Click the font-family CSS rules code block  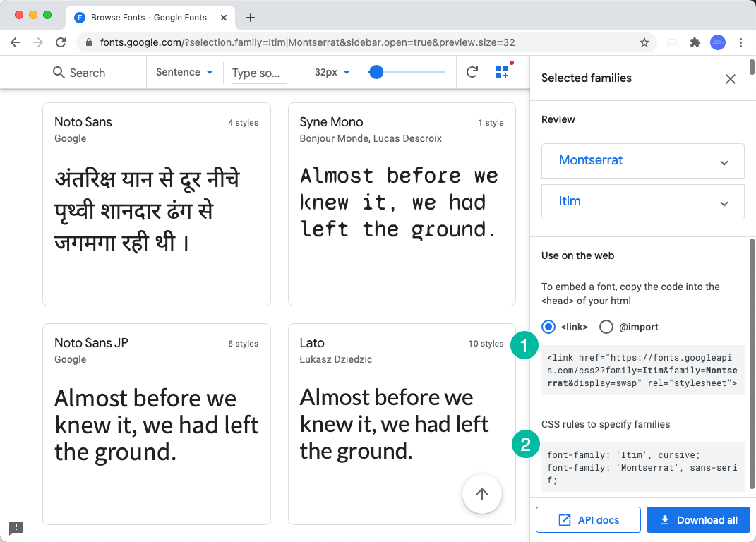(x=642, y=467)
